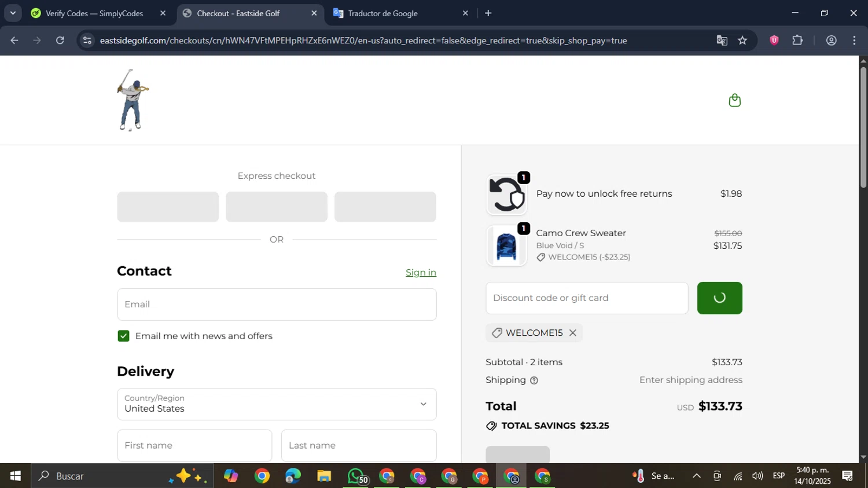This screenshot has height=488, width=868.
Task: Open the Copilot taskbar icon
Action: (x=231, y=476)
